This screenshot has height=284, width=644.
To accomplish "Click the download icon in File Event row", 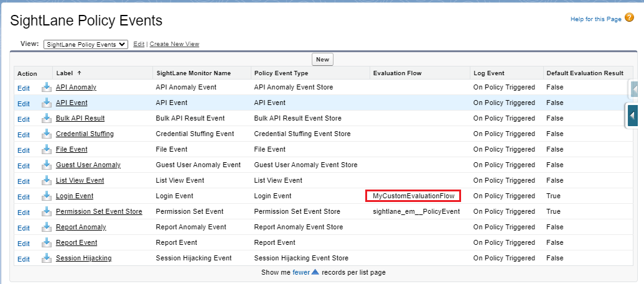I will tap(47, 149).
